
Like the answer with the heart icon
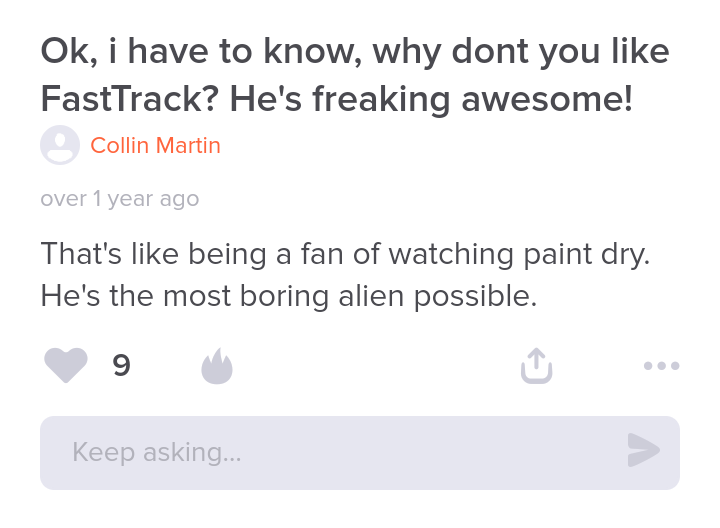(x=66, y=366)
